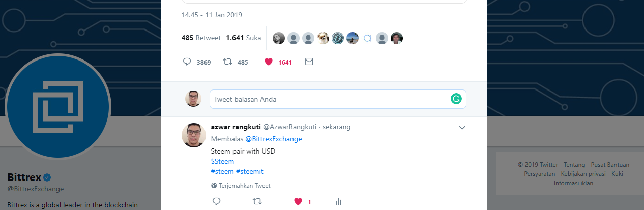
Task: Click the Grammarly icon in reply box
Action: [456, 99]
